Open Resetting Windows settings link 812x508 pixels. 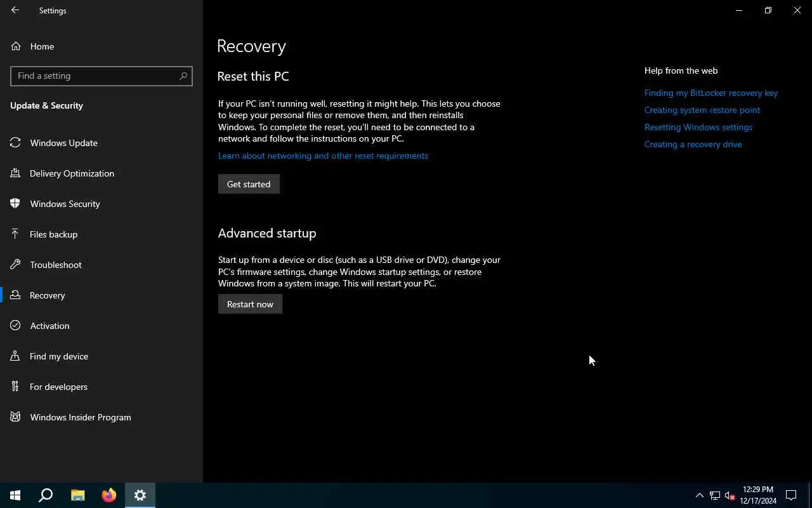pyautogui.click(x=698, y=127)
